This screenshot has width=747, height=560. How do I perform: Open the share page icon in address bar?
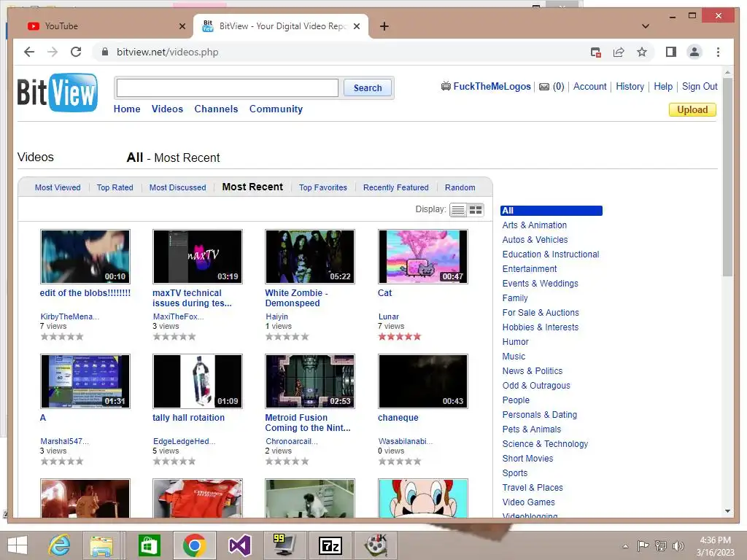point(619,52)
